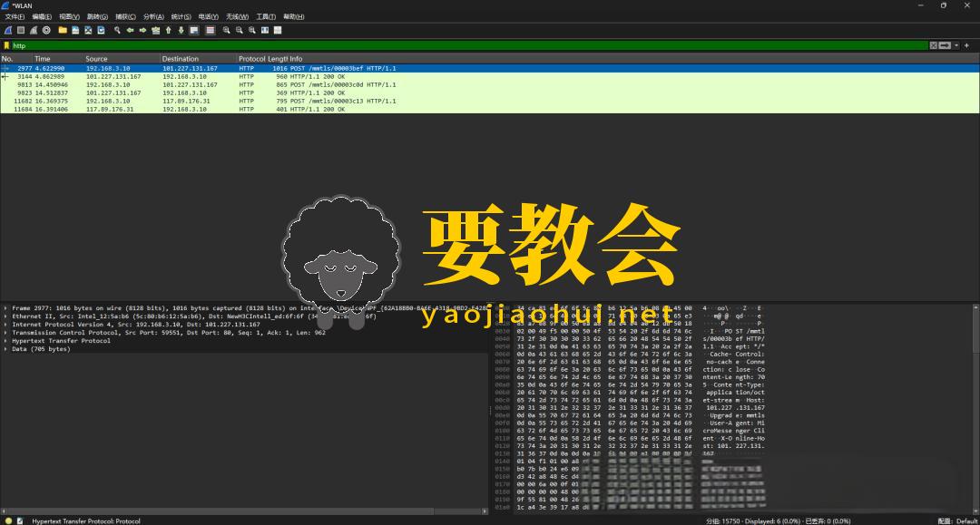Open the 统计(S) menu
Screen dimensions: 980x525
181,17
